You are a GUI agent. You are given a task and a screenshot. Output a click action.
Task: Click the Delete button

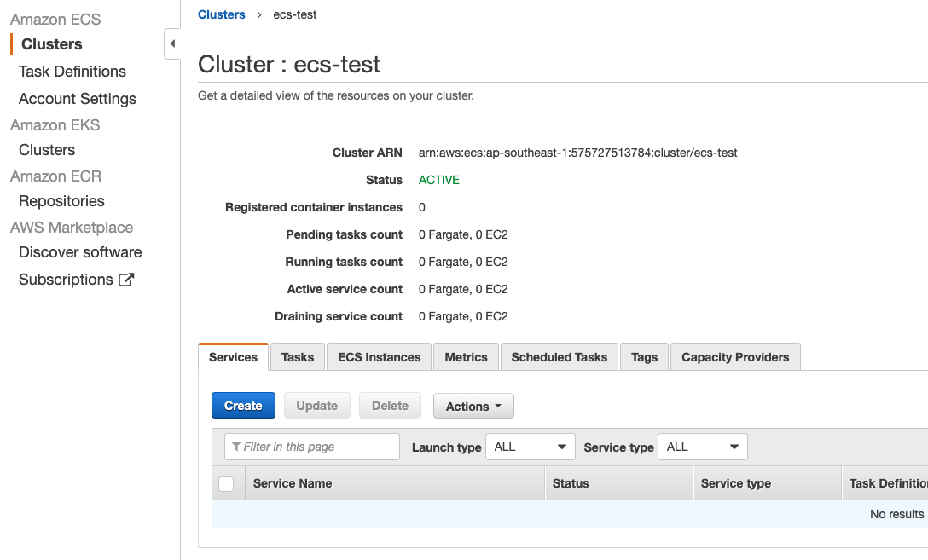(390, 406)
